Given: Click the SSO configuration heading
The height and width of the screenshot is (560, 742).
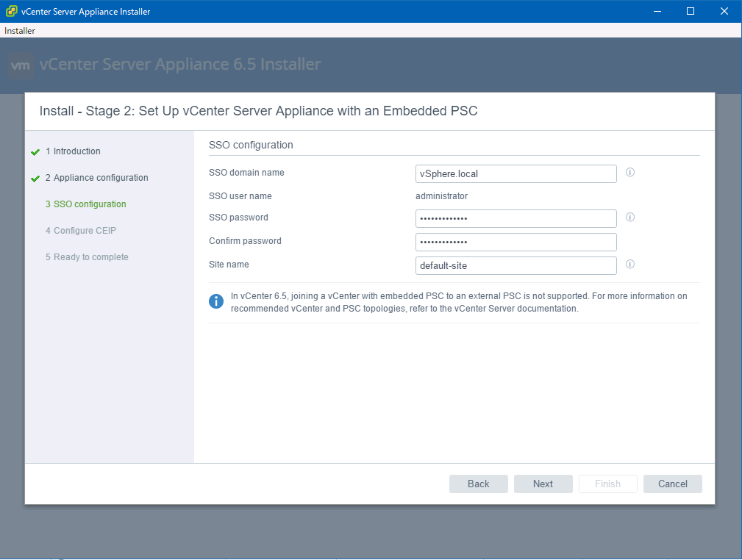Looking at the screenshot, I should [x=251, y=146].
